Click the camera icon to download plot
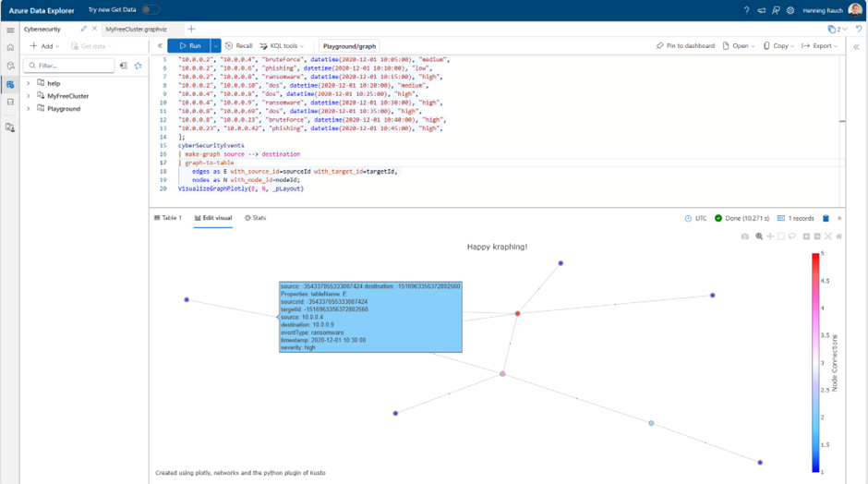 coord(744,236)
